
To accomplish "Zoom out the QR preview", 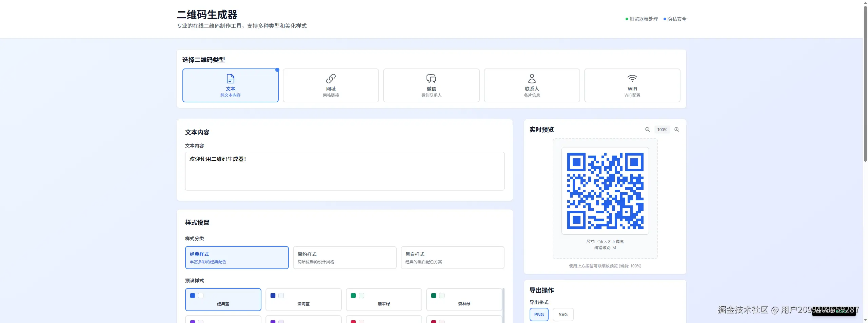I will point(648,129).
